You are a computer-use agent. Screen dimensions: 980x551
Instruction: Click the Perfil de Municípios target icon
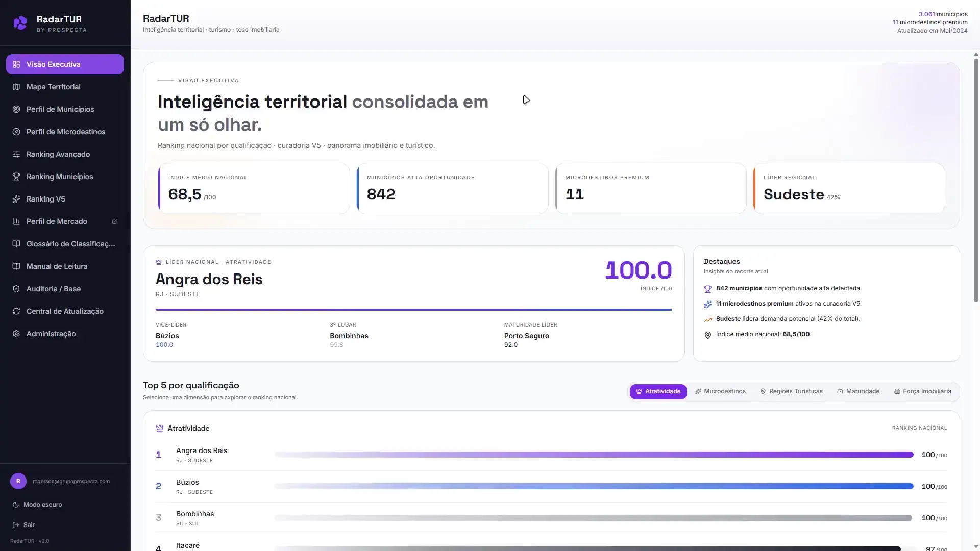(x=16, y=109)
